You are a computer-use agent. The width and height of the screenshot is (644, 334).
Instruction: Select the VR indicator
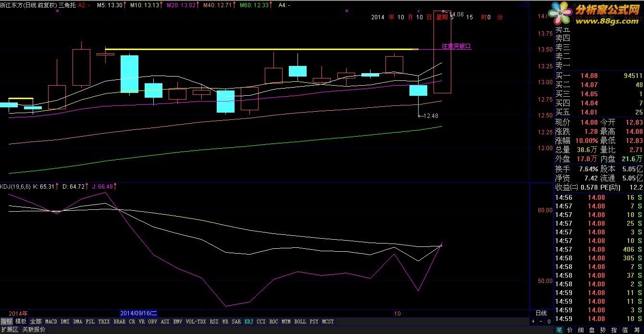(x=142, y=321)
